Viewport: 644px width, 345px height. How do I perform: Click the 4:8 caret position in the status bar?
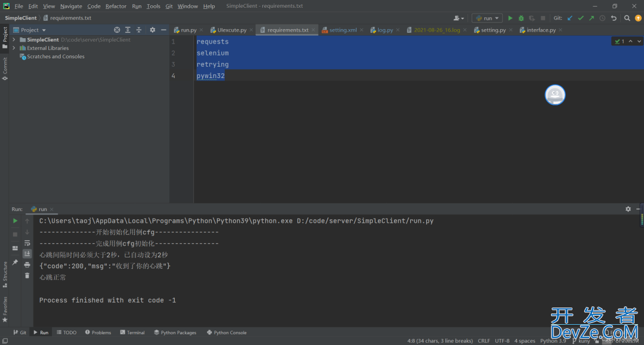coord(440,341)
